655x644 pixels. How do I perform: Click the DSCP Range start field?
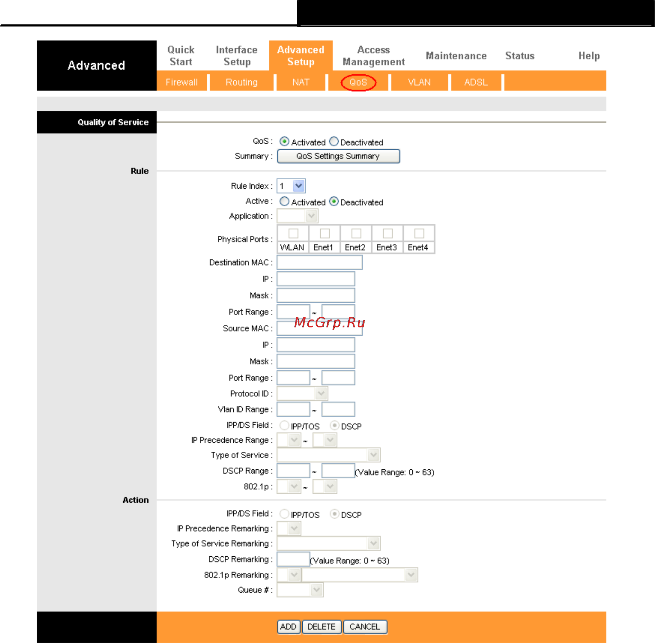(293, 471)
